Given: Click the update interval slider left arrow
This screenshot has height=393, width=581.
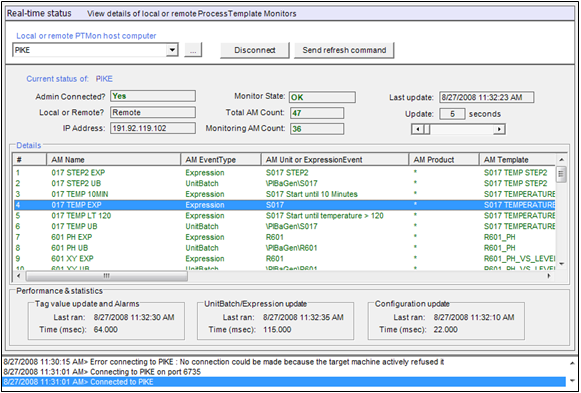Looking at the screenshot, I should [417, 129].
